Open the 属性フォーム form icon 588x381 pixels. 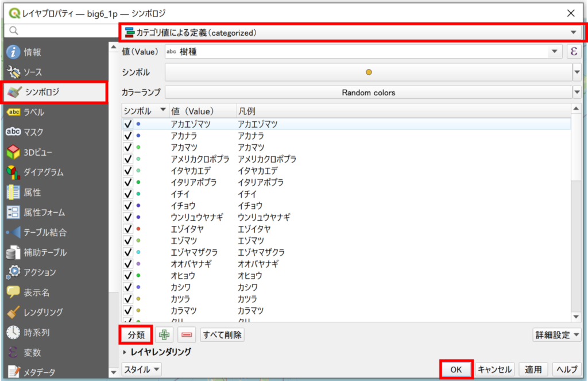pos(13,213)
